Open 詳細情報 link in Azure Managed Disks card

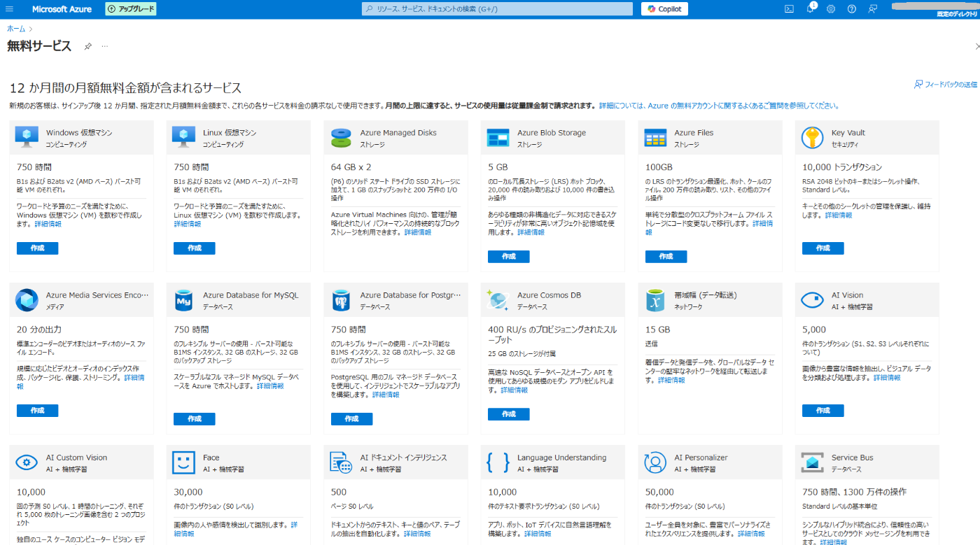point(417,232)
